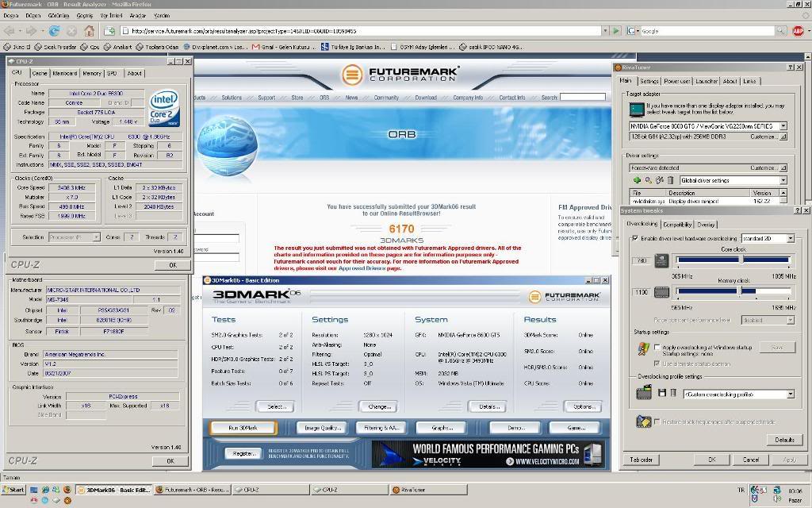Click the Firefox stop loading icon
Screen dimensions: 812x508
71,31
